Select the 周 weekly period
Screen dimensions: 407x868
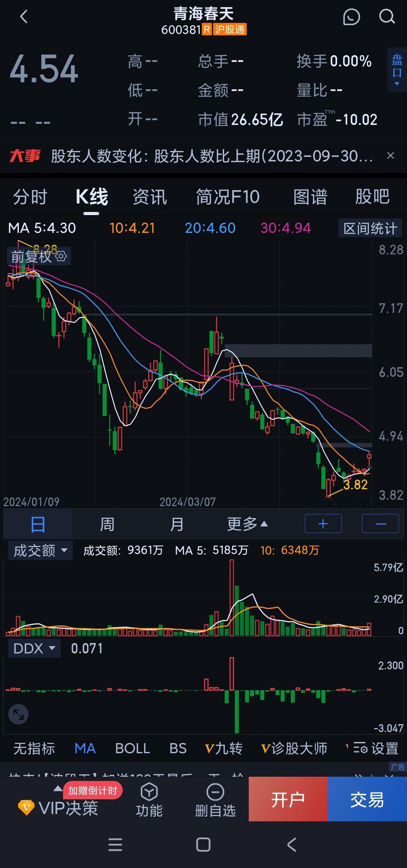click(x=107, y=524)
